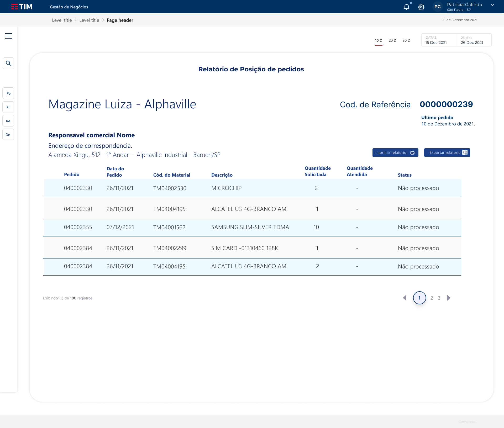Screen dimensions: 504x428
Task: Click Relatório de Posição de pedidos title
Action: pyautogui.click(x=251, y=69)
